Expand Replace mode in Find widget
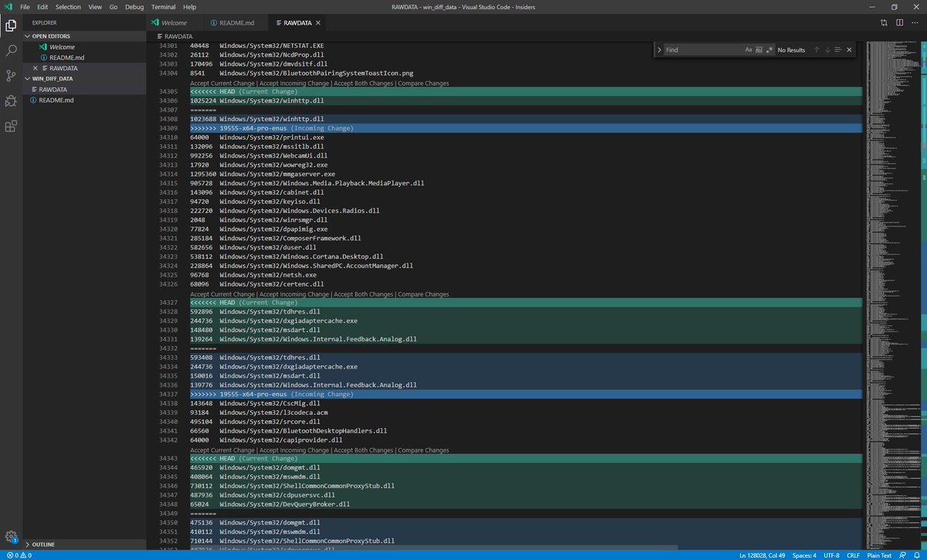 click(x=659, y=49)
